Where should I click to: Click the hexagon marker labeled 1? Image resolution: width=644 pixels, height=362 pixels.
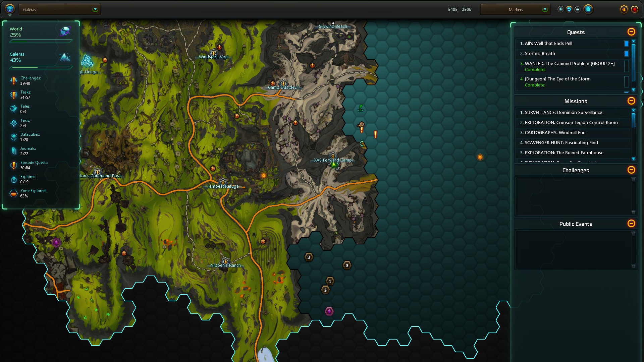(x=330, y=281)
